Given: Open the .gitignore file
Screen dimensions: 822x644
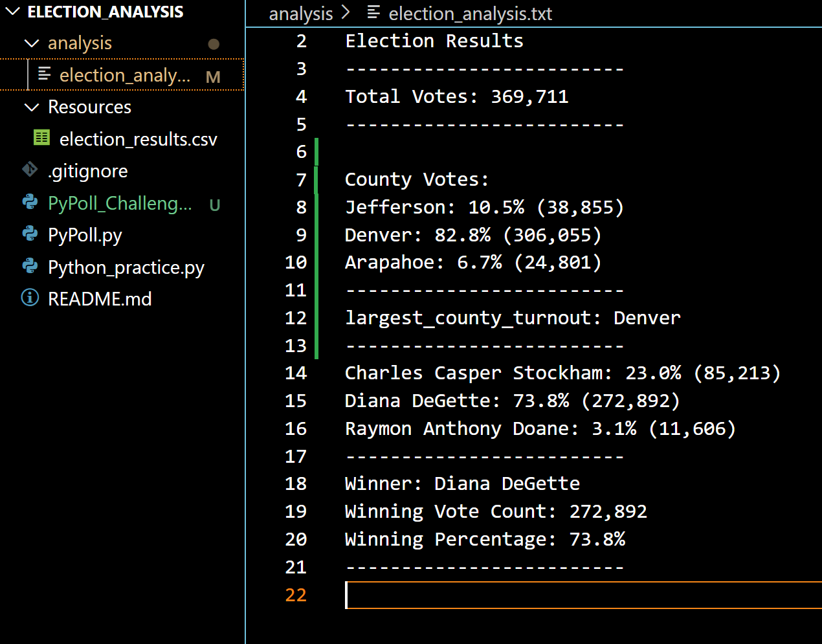Looking at the screenshot, I should pos(88,171).
